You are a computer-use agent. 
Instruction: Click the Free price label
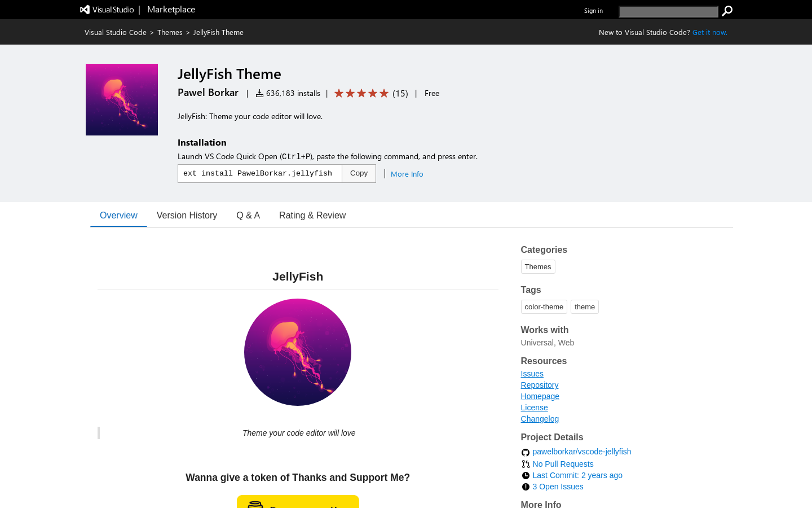tap(432, 93)
